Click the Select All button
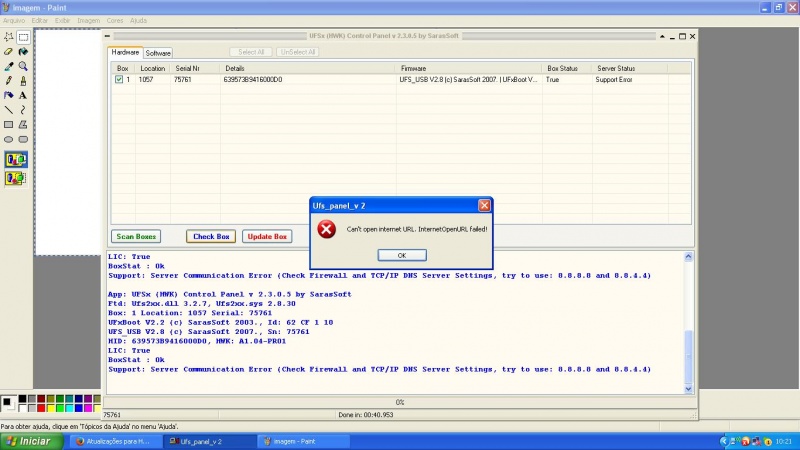 point(251,52)
